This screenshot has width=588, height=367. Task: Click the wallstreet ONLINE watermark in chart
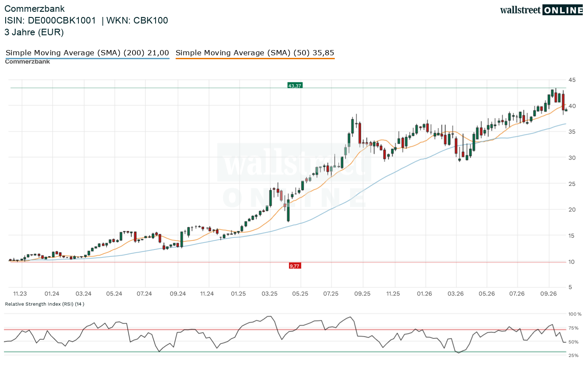[x=294, y=176]
